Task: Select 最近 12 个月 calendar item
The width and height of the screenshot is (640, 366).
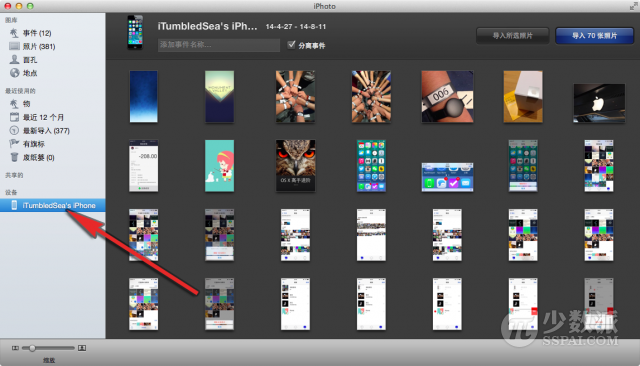Action: (37, 118)
